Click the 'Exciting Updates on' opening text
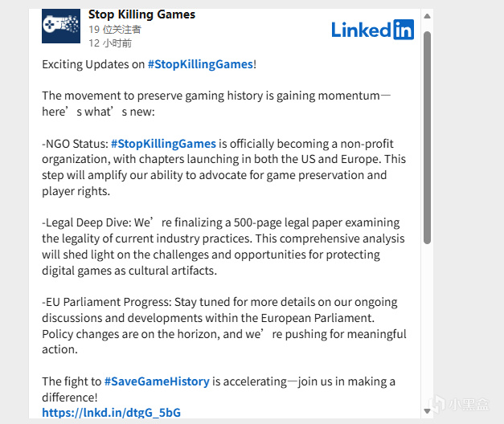The height and width of the screenshot is (424, 504). pyautogui.click(x=93, y=63)
